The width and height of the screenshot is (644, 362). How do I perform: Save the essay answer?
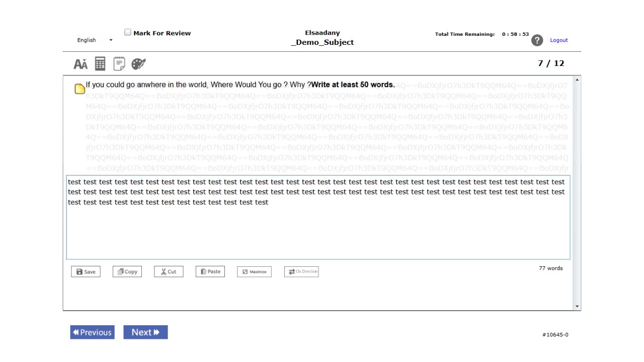86,272
